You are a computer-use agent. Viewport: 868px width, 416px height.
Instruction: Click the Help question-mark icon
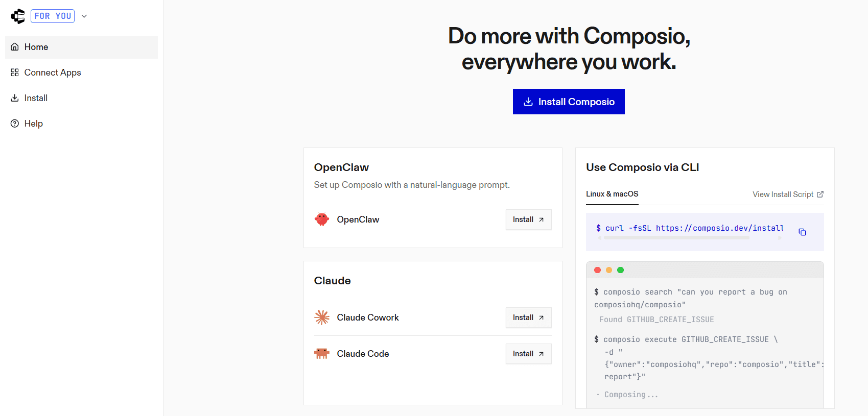pos(15,124)
